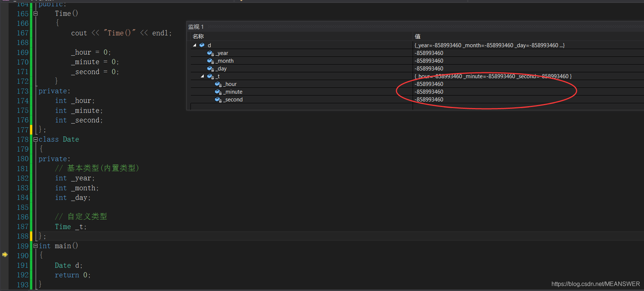Click the _day member icon
This screenshot has height=291, width=644.
pyautogui.click(x=210, y=69)
